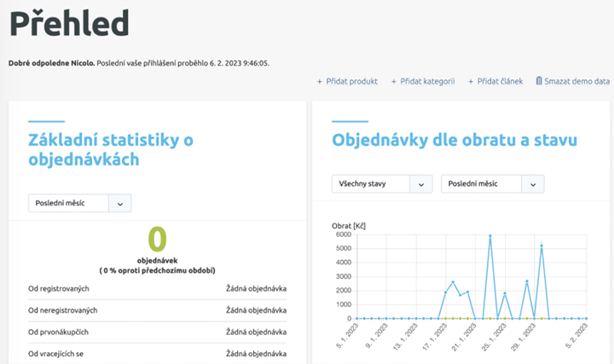The width and height of the screenshot is (614, 364).
Task: Click the Obrat [Kč] axis label
Action: [x=349, y=226]
